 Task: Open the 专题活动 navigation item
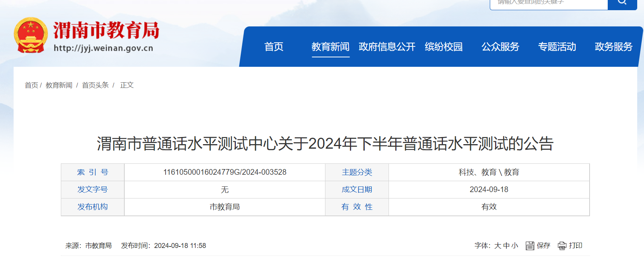[x=557, y=47]
